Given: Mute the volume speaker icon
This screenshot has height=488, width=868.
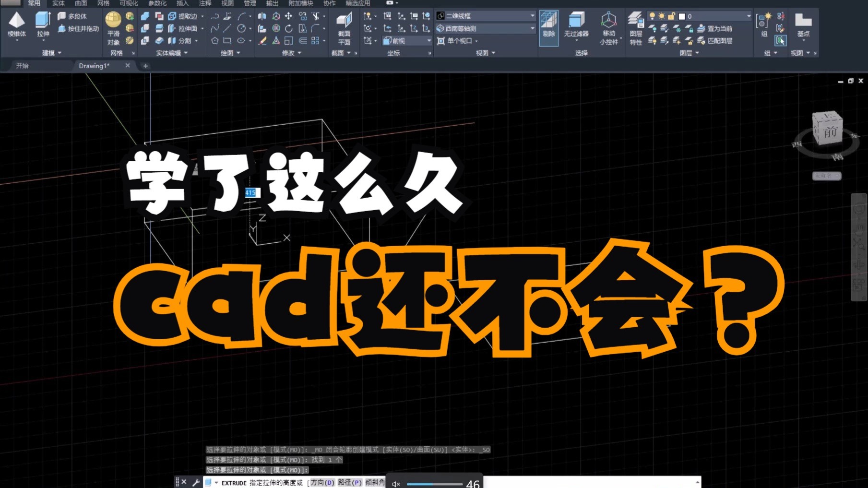Looking at the screenshot, I should (396, 484).
